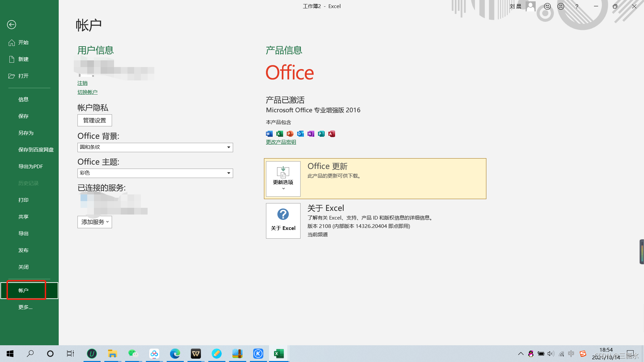Image resolution: width=644 pixels, height=362 pixels.
Task: Click the 管理设置 button
Action: pos(95,120)
